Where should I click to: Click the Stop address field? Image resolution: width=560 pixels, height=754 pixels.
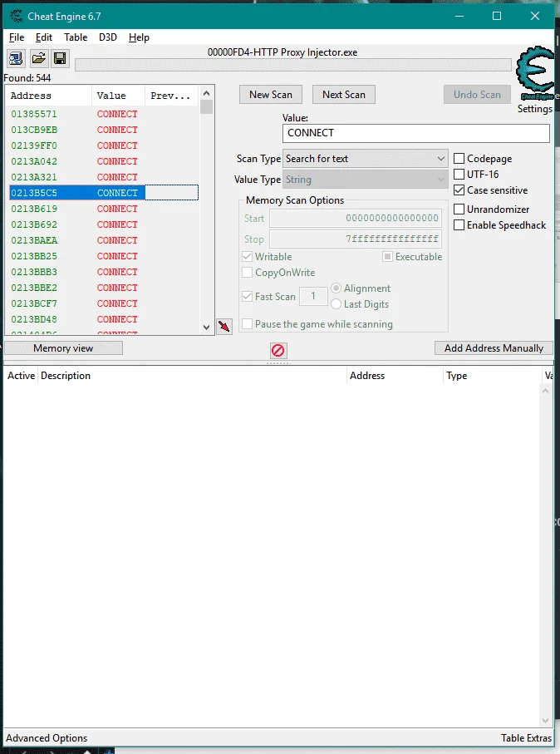(356, 239)
